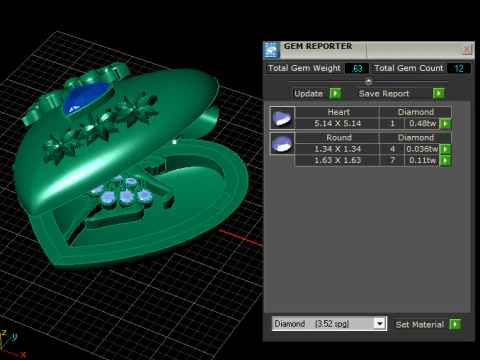Click the green arrow next to Set Material
This screenshot has width=480, height=360.
pos(455,324)
